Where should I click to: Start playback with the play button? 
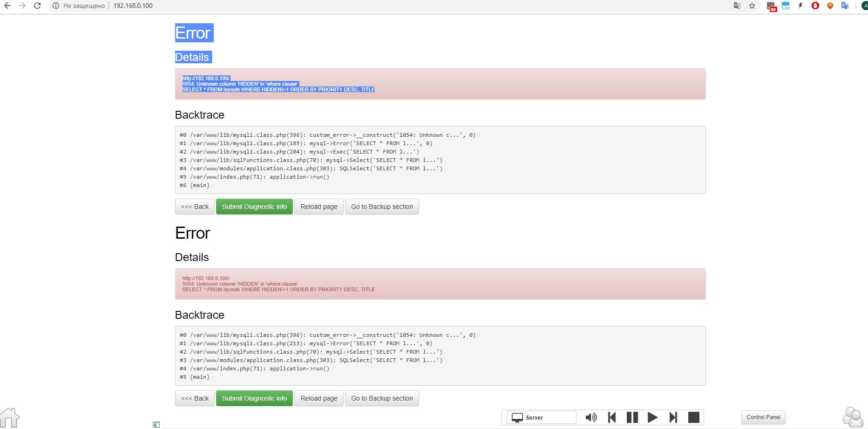pos(653,417)
